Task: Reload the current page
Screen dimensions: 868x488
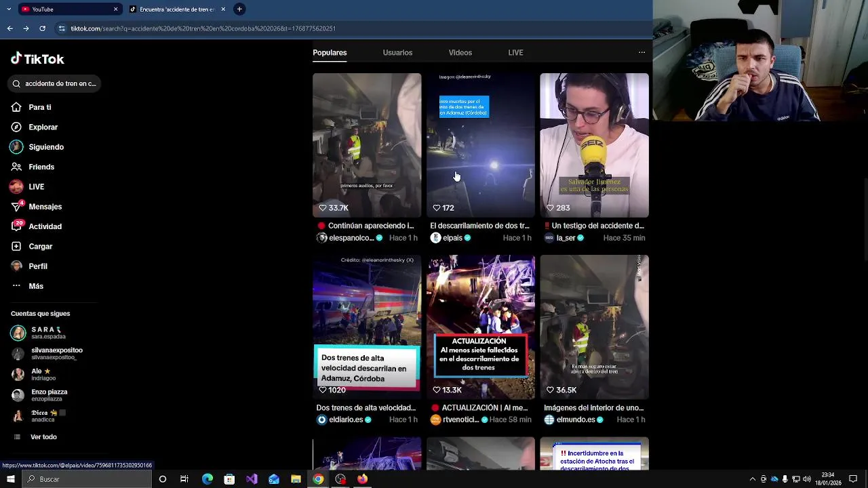Action: 42,28
